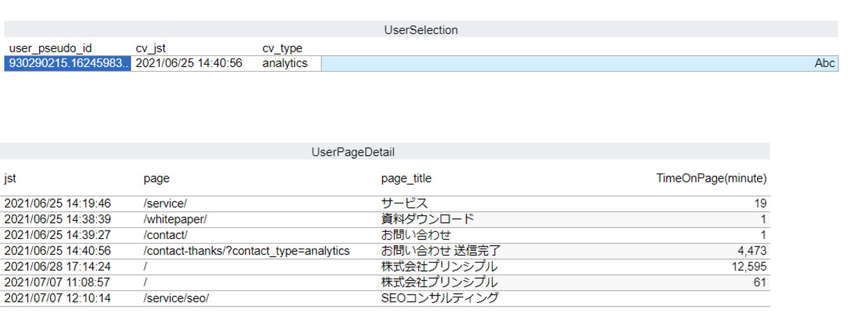Click the cv_type column header
This screenshot has height=326, width=868.
[x=282, y=48]
